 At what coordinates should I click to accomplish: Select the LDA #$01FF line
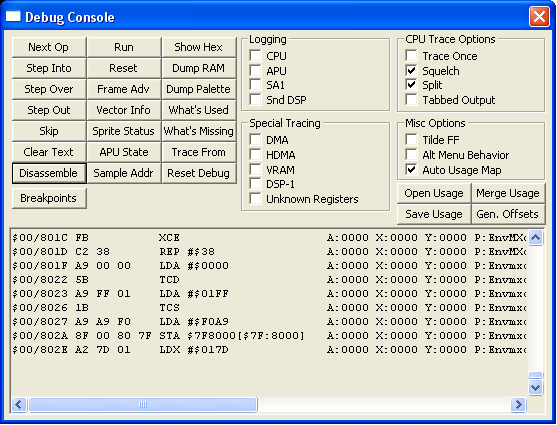(x=269, y=294)
